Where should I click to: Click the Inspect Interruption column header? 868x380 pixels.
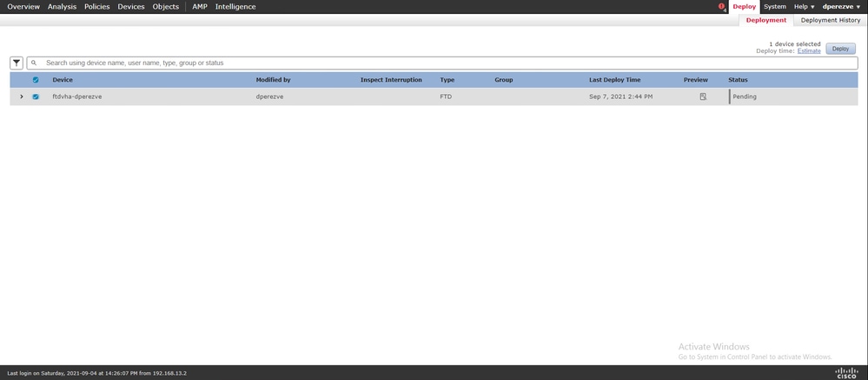click(391, 80)
